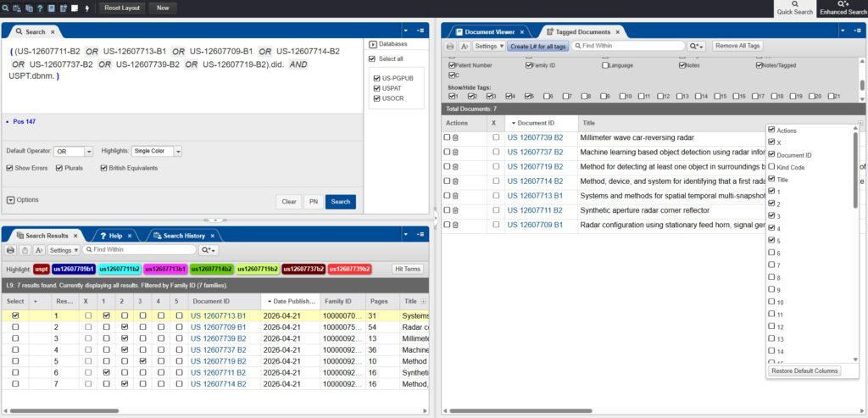Click the lightning bolt icon in top toolbar
The height and width of the screenshot is (418, 868).
(x=88, y=8)
